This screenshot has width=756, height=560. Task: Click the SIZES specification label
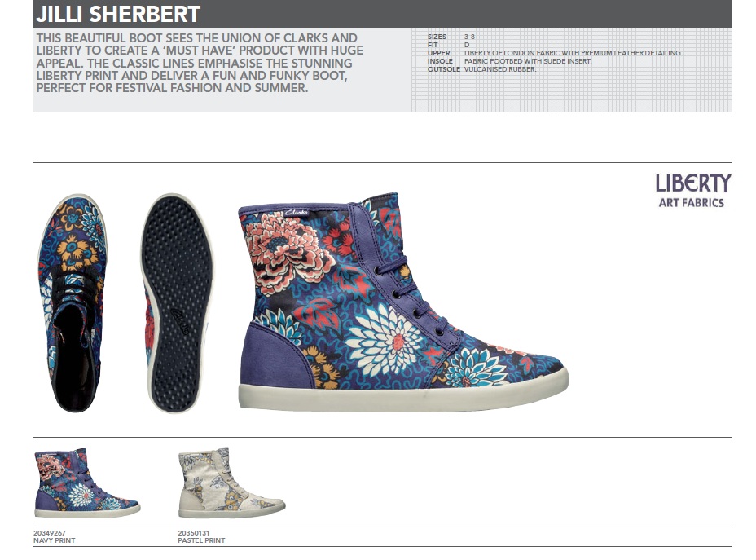pyautogui.click(x=437, y=37)
